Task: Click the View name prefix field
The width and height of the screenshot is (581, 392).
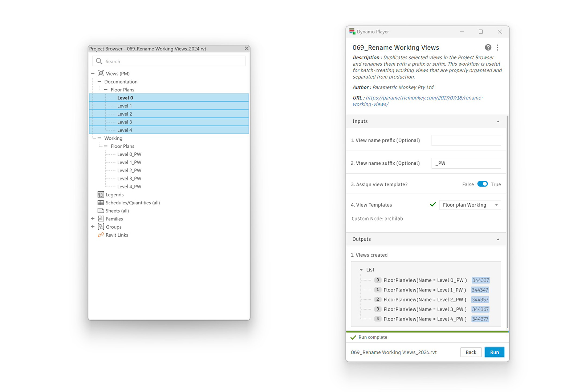Action: coord(466,140)
